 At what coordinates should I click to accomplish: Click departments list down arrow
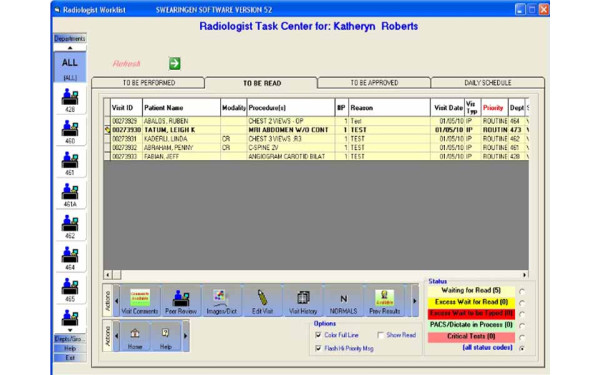coord(70,330)
